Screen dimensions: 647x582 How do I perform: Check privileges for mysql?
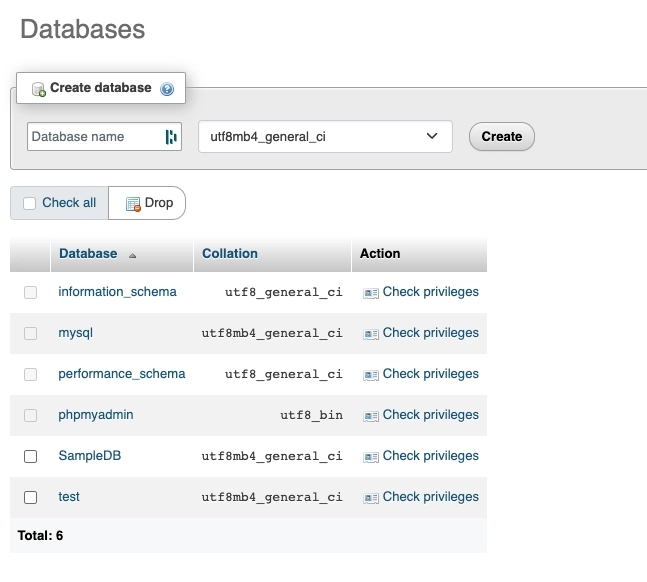(x=430, y=333)
